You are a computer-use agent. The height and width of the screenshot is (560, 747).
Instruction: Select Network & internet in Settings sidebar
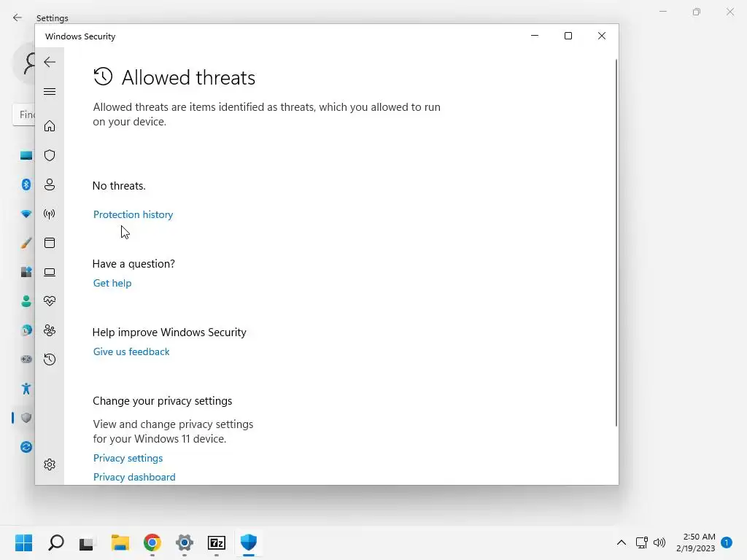(x=26, y=214)
